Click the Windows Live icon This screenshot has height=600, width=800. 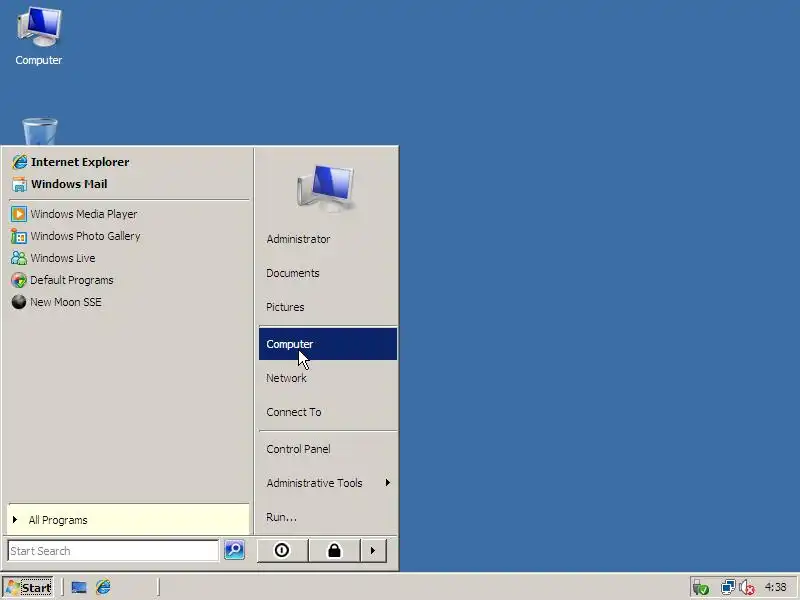point(19,258)
